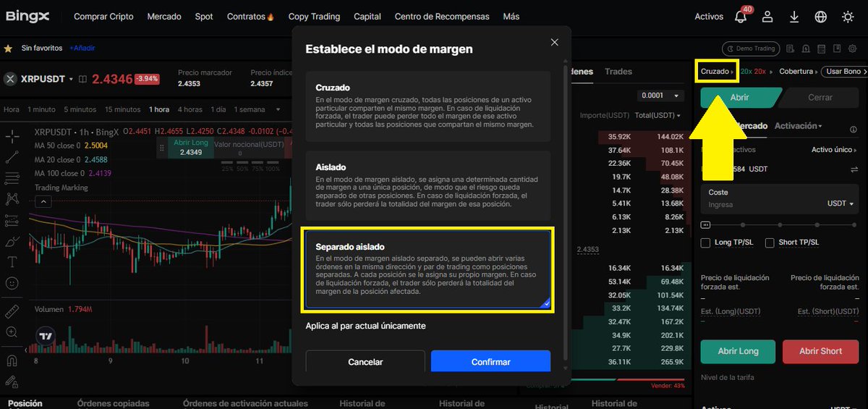The image size is (868, 409).
Task: Click the Añadir favorites link
Action: pos(82,49)
